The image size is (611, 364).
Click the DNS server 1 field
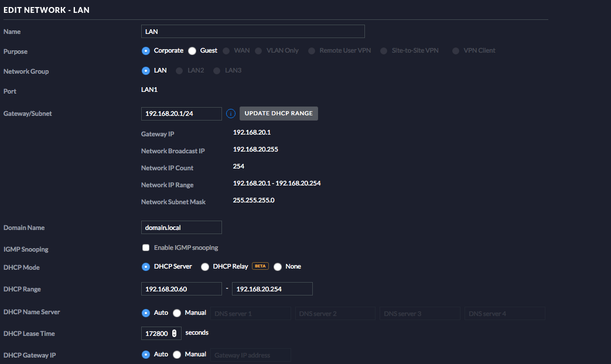click(x=251, y=314)
